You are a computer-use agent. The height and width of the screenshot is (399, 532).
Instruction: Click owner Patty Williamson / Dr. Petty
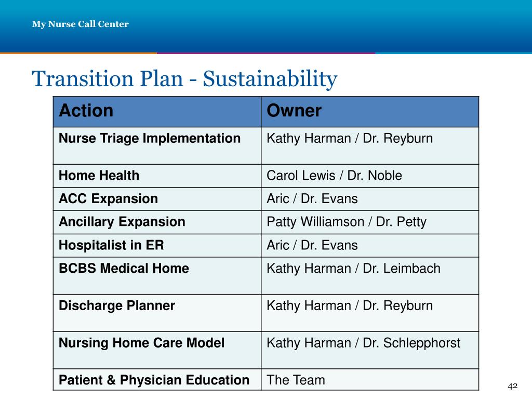(347, 222)
